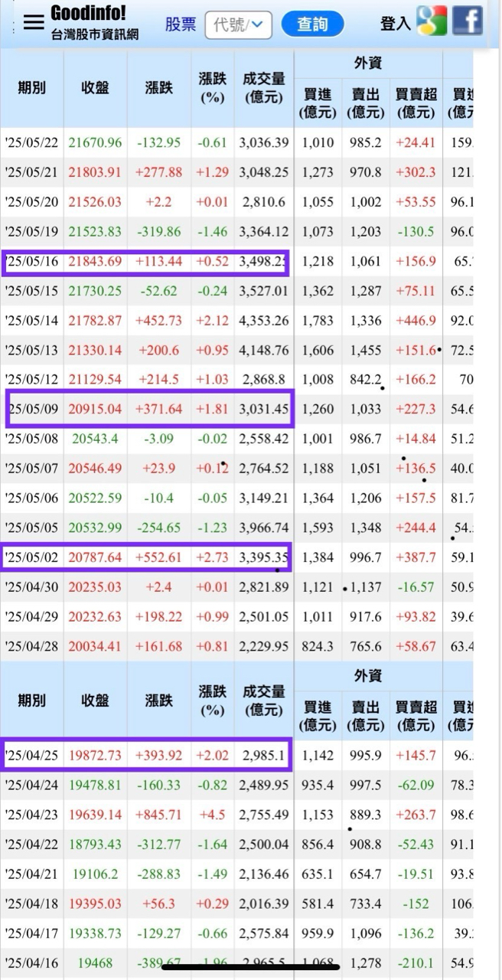Click foreign net value +93.82
Viewport: 502px width, 980px height.
coord(416,617)
